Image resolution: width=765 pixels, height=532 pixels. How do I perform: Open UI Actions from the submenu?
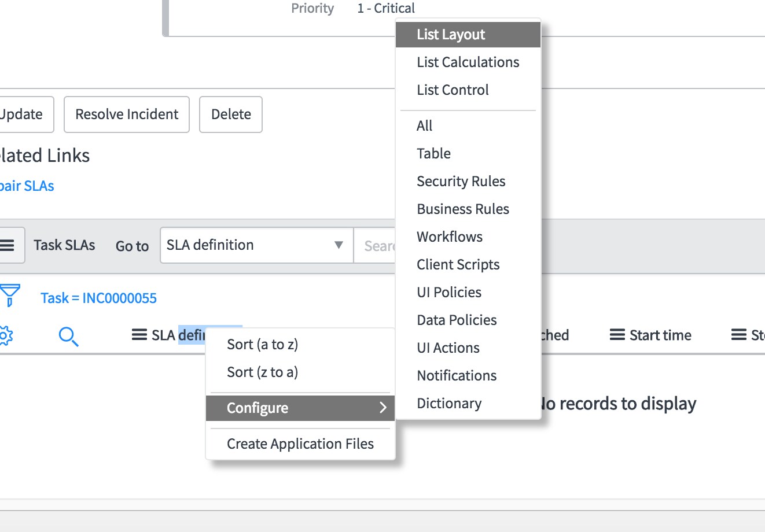click(x=468, y=348)
